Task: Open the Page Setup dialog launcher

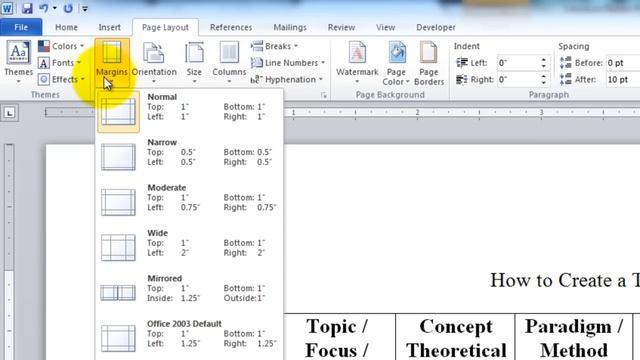Action: [x=324, y=95]
